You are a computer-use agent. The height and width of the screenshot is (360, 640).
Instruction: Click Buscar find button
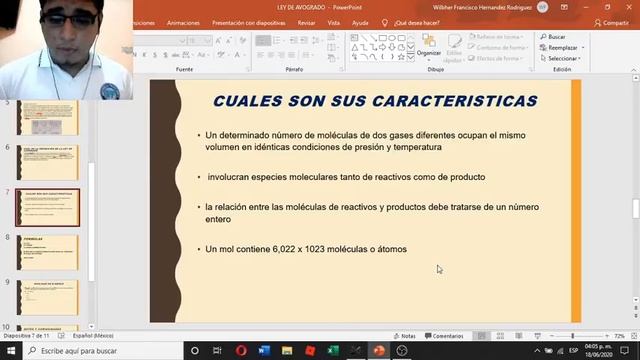point(553,37)
